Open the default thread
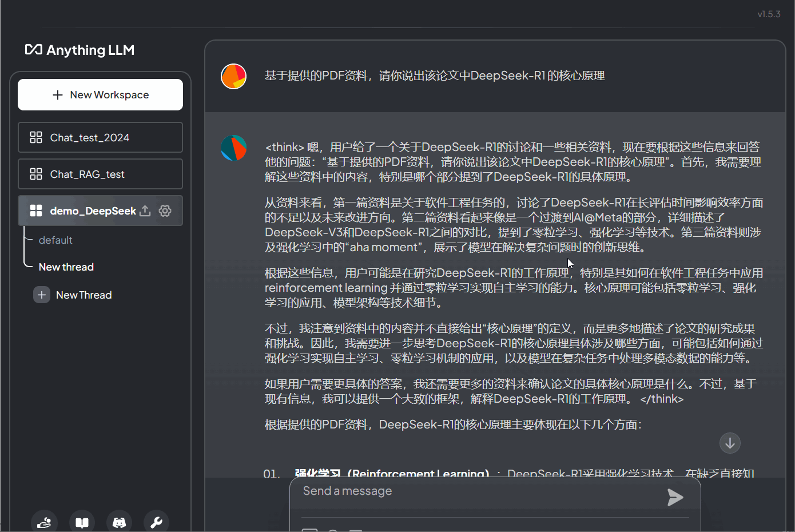795x532 pixels. coord(55,240)
